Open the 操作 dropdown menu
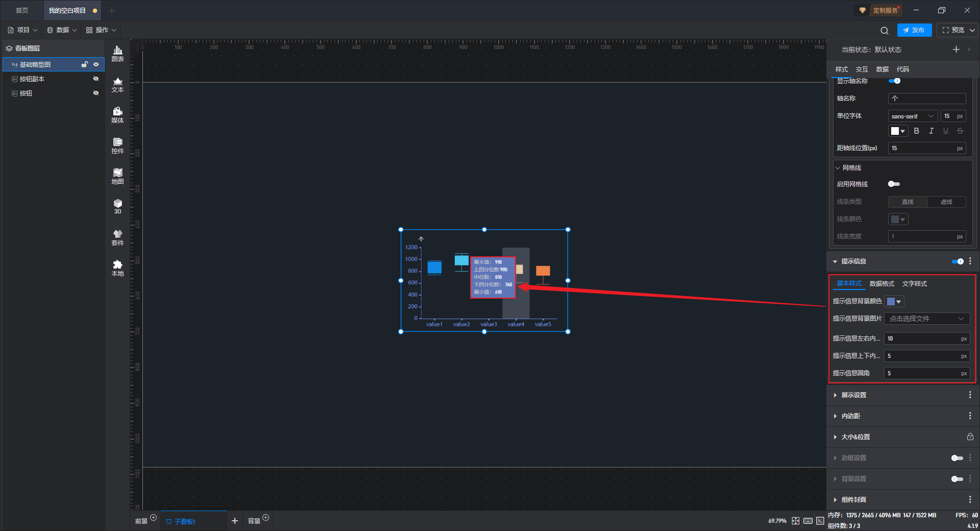 point(101,30)
